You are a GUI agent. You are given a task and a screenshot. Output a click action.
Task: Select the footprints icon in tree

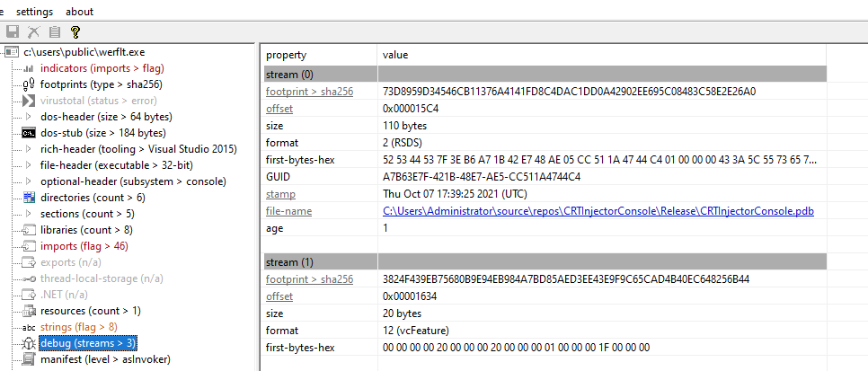[29, 84]
